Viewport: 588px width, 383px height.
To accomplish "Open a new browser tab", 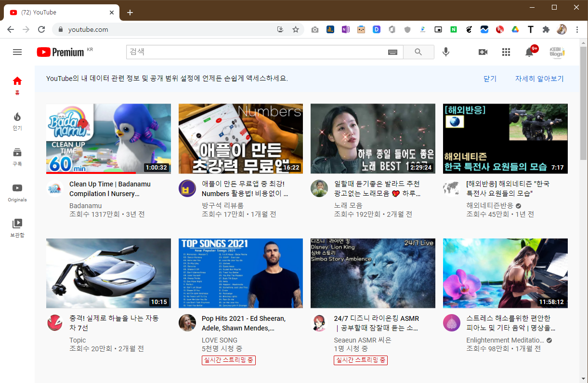I will tap(130, 13).
